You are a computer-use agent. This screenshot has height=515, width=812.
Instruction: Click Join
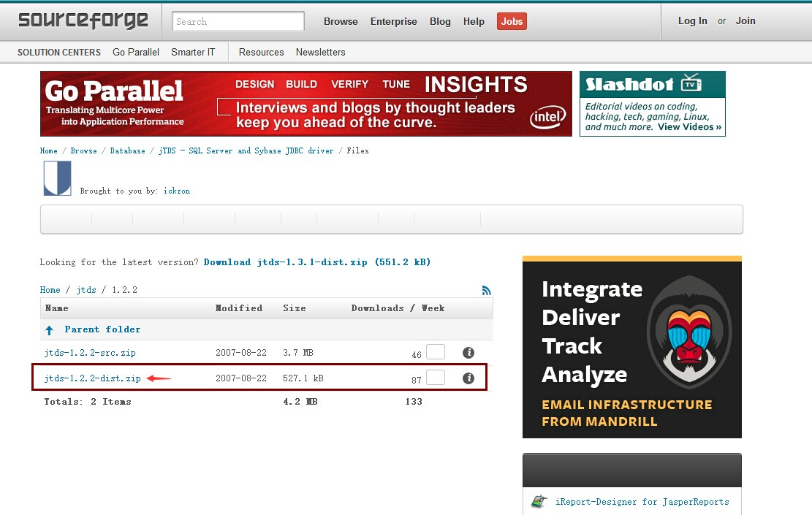745,20
